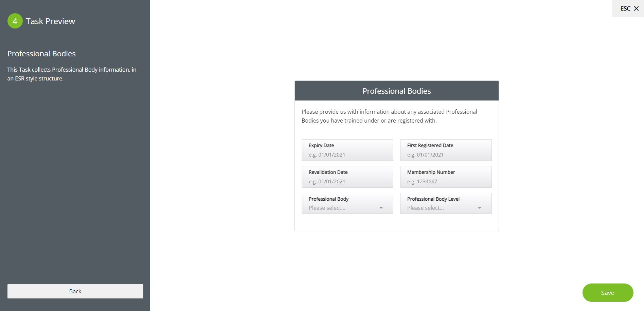Click the Professional Body Level caret arrow
The image size is (644, 311).
pos(479,208)
